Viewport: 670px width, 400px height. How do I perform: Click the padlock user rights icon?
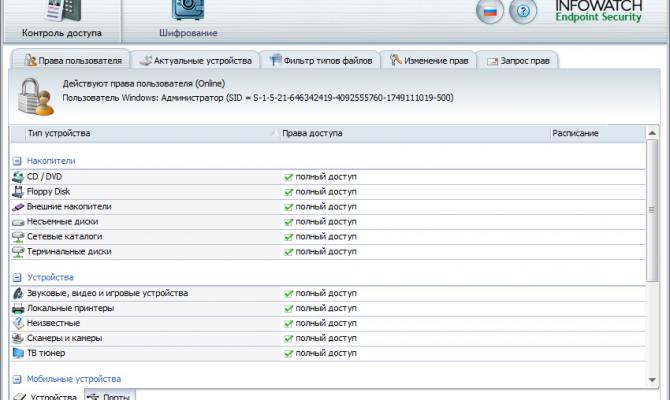[x=35, y=97]
